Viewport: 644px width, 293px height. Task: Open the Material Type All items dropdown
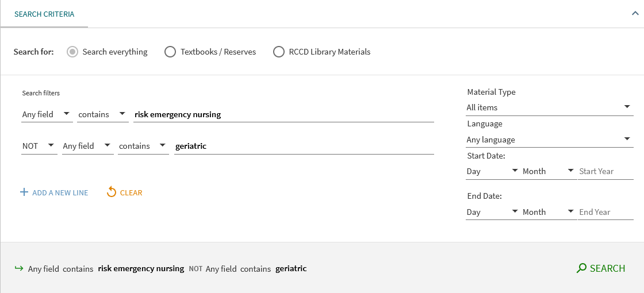(x=549, y=107)
